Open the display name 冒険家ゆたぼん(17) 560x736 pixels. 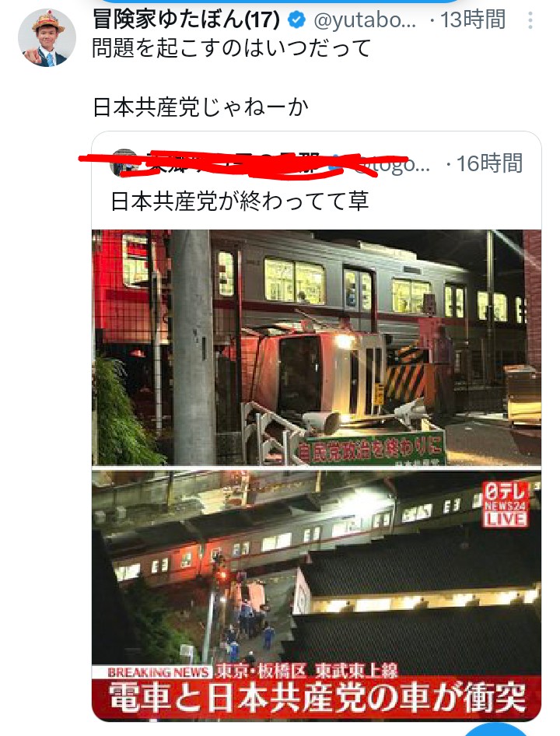pos(186,19)
